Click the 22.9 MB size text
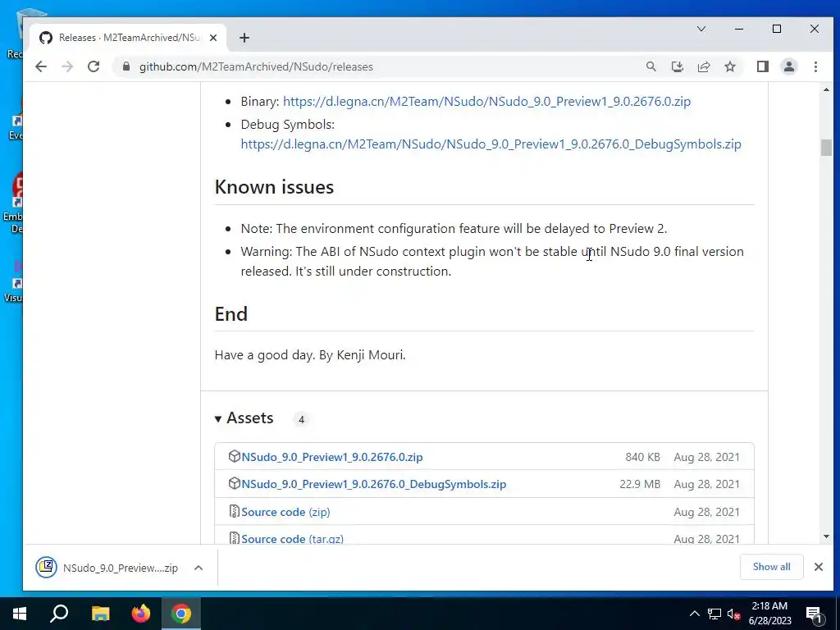The image size is (840, 630). pyautogui.click(x=640, y=484)
